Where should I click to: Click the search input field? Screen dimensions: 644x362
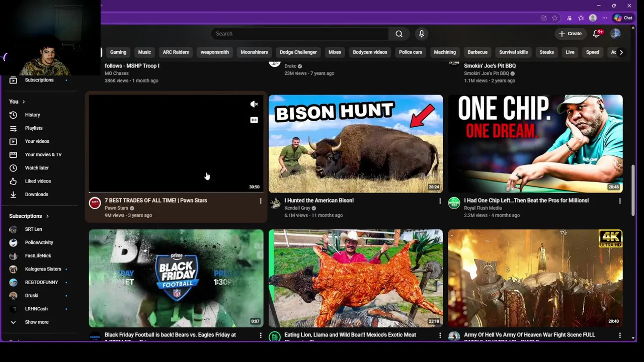tap(299, 34)
